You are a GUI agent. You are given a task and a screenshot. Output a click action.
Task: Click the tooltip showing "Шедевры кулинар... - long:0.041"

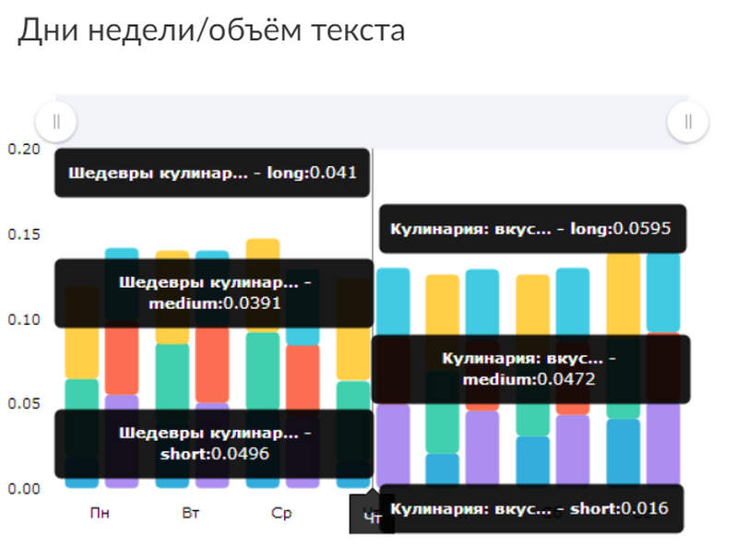212,173
